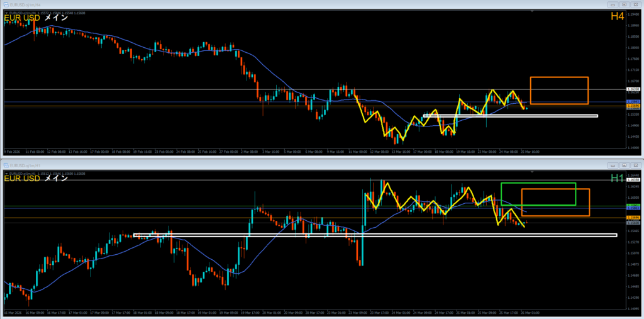Click the green 1.15901 price label in the H1 chart
644x319 pixels.
633,205
